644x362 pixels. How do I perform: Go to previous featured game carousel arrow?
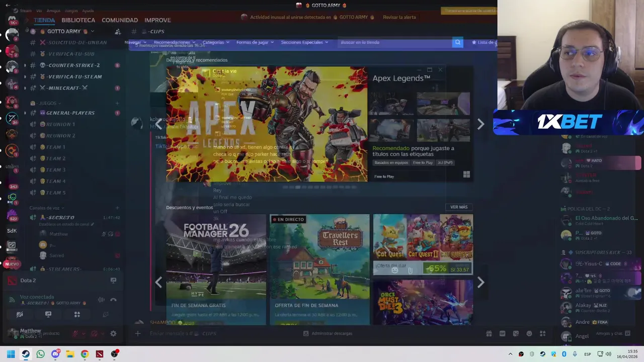click(158, 124)
